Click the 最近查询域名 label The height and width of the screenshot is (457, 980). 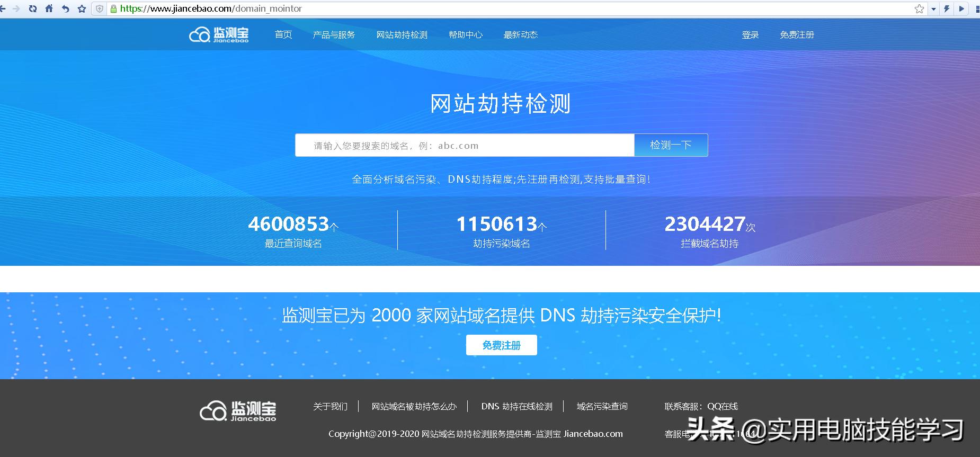[293, 244]
